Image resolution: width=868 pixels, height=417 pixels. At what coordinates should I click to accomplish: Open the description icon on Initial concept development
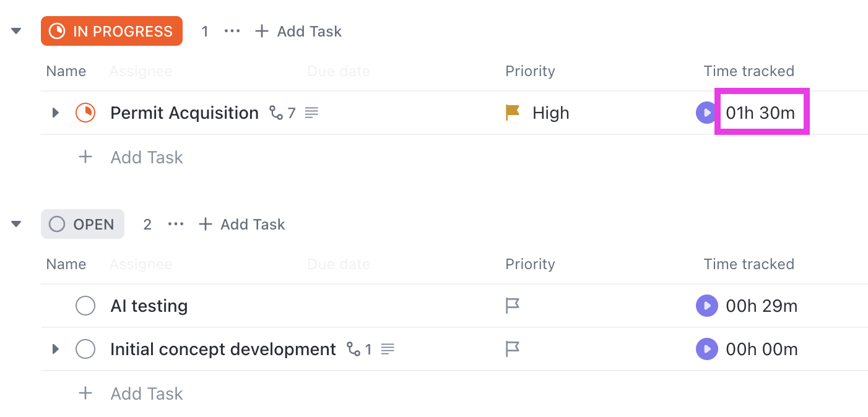coord(388,349)
